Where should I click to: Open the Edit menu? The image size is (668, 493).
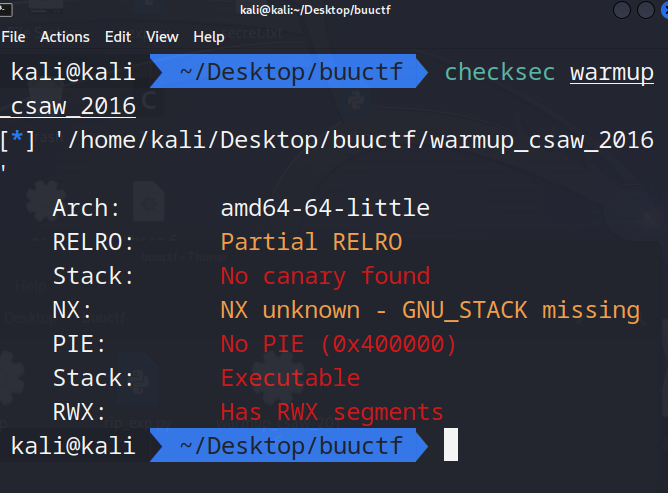click(x=118, y=36)
